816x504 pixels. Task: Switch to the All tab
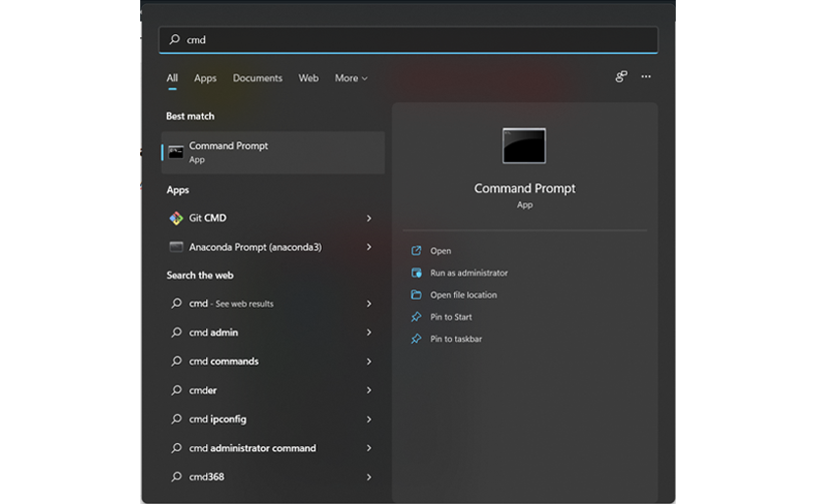(x=173, y=78)
